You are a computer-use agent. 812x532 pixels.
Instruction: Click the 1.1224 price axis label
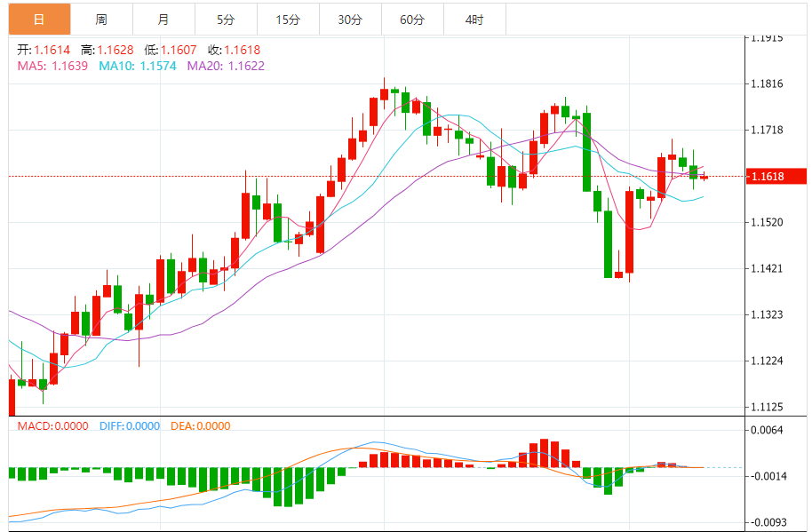(767, 361)
